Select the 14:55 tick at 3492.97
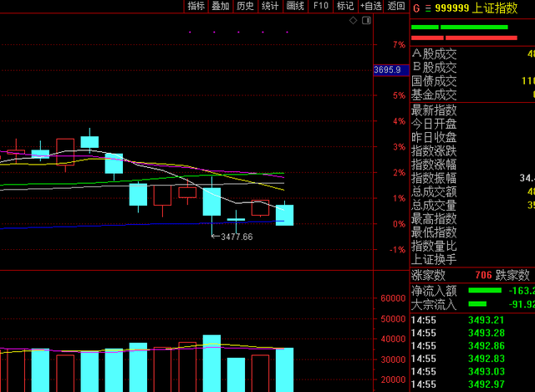This screenshot has height=392, width=535. tap(472, 384)
